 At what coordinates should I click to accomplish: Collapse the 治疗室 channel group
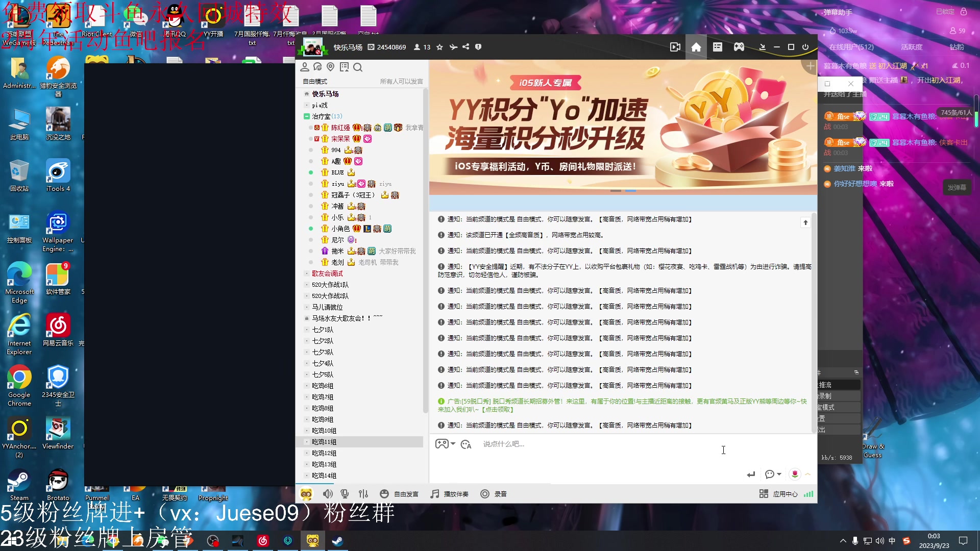(x=306, y=116)
